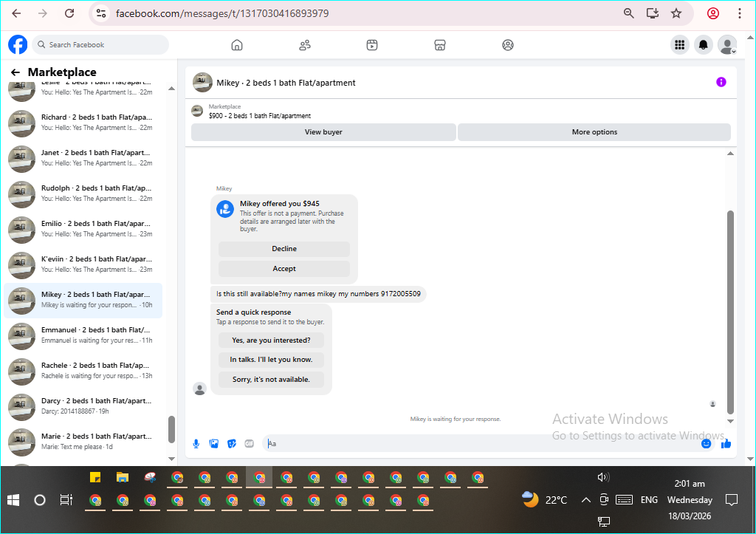The image size is (756, 534).
Task: Show hidden system tray icons
Action: 585,500
